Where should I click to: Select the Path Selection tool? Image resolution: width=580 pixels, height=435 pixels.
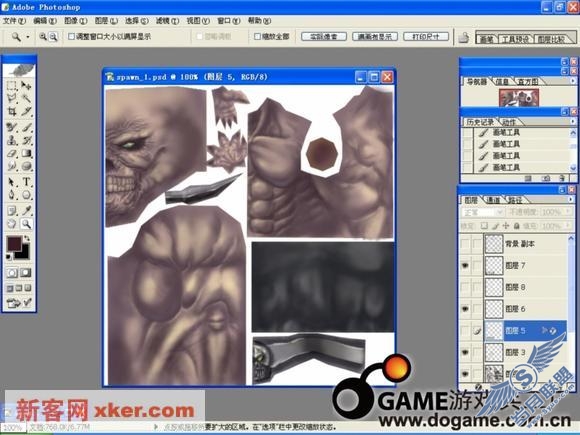[x=12, y=182]
